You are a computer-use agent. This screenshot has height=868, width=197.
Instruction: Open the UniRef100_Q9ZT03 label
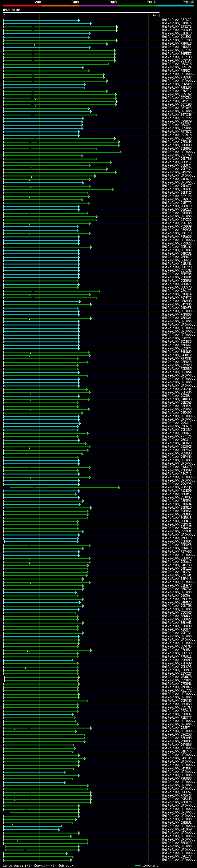coord(177,155)
